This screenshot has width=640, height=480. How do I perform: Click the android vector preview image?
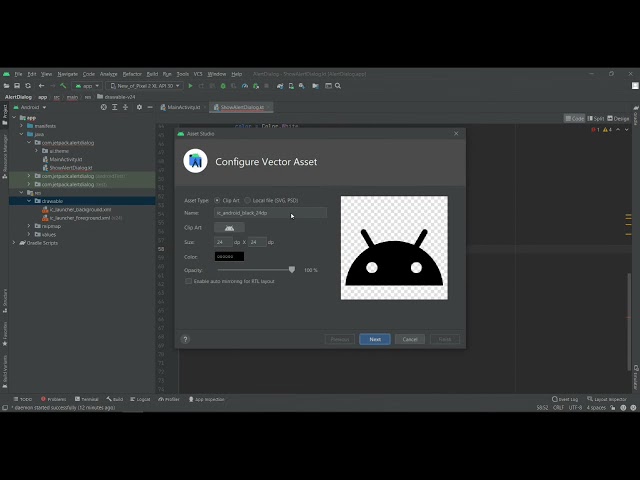(394, 248)
